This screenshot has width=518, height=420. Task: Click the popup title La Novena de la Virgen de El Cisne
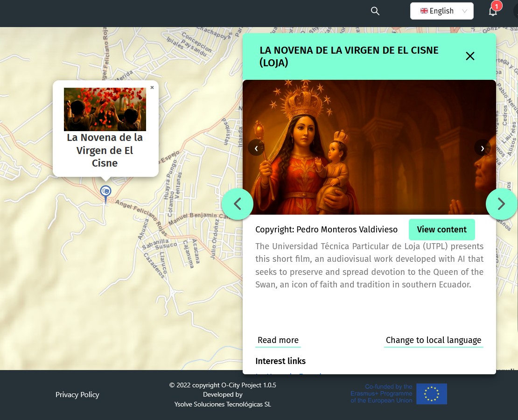click(x=105, y=150)
